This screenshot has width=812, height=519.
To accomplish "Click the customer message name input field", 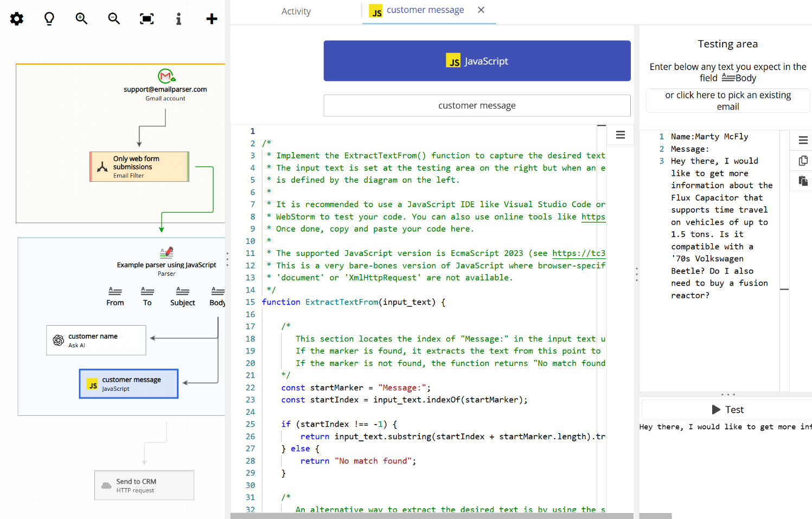I will click(477, 105).
